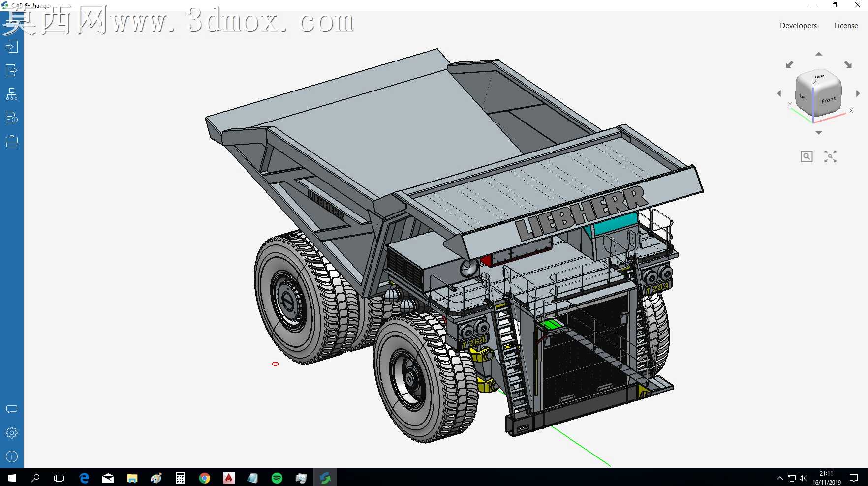868x486 pixels.
Task: Rotate view left with left arrow
Action: pyautogui.click(x=779, y=93)
